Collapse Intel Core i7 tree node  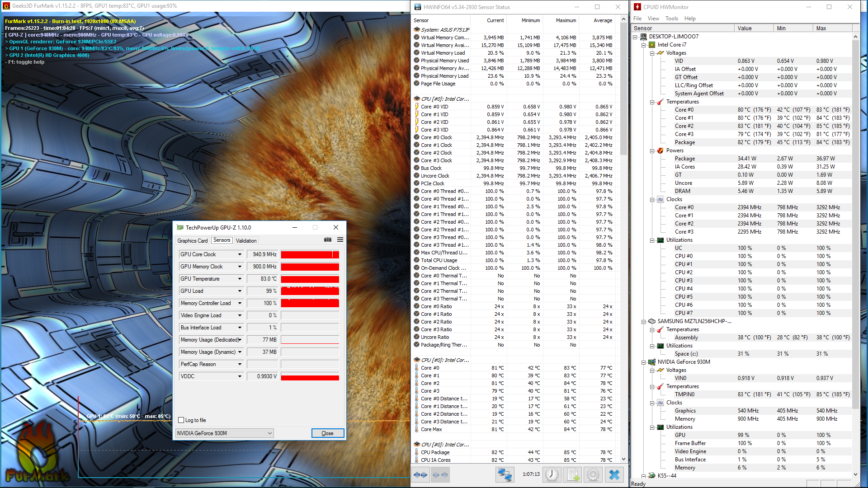coord(644,45)
